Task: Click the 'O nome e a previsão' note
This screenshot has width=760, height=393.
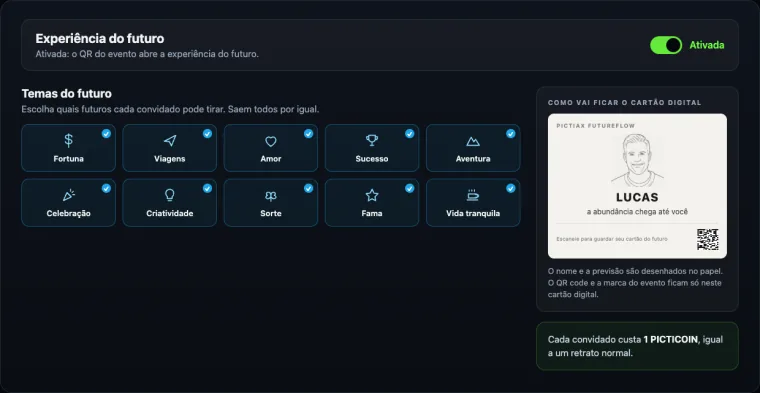Action: coord(634,283)
